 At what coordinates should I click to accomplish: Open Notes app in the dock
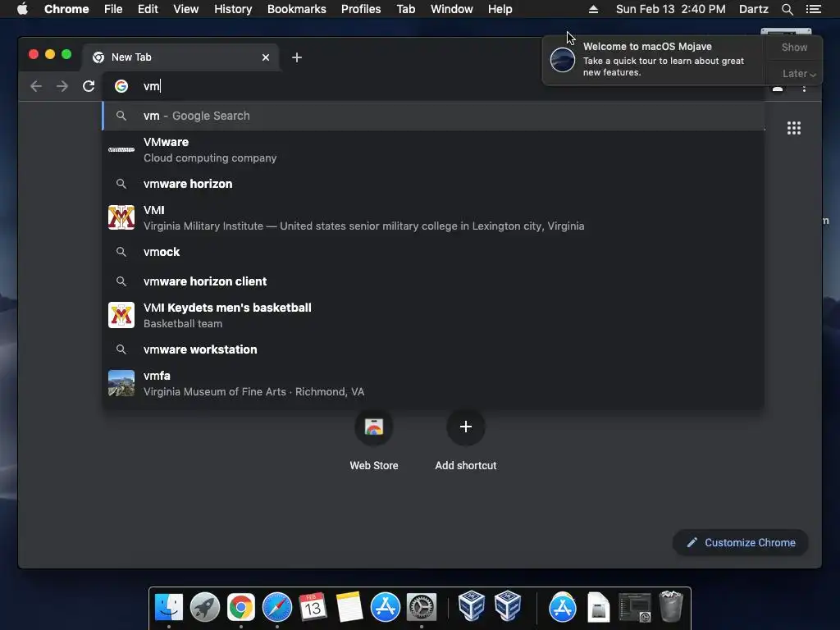(x=349, y=607)
